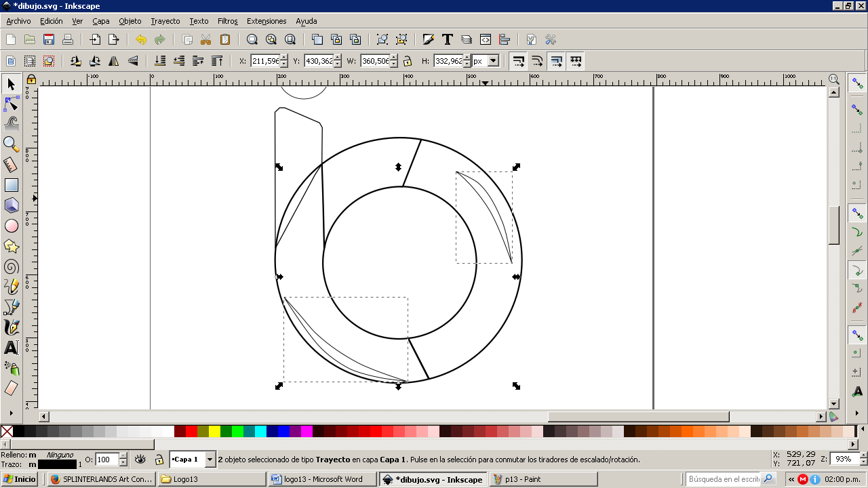Open the Capa menu

pyautogui.click(x=101, y=21)
